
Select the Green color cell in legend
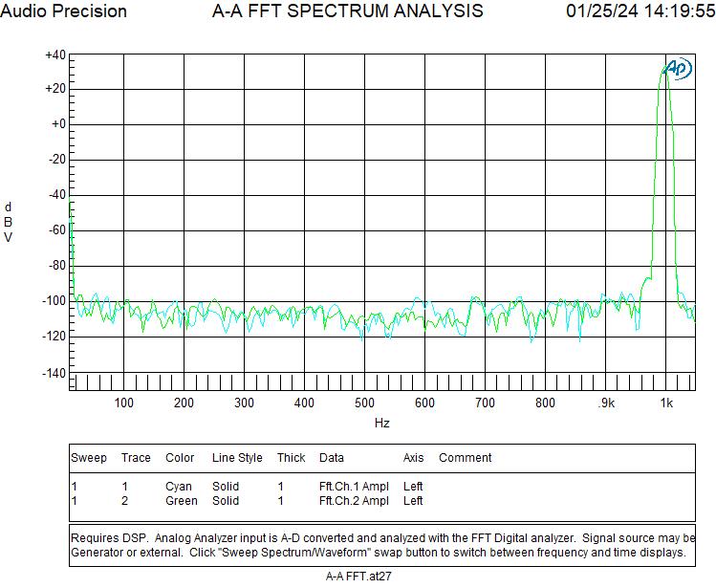182,501
